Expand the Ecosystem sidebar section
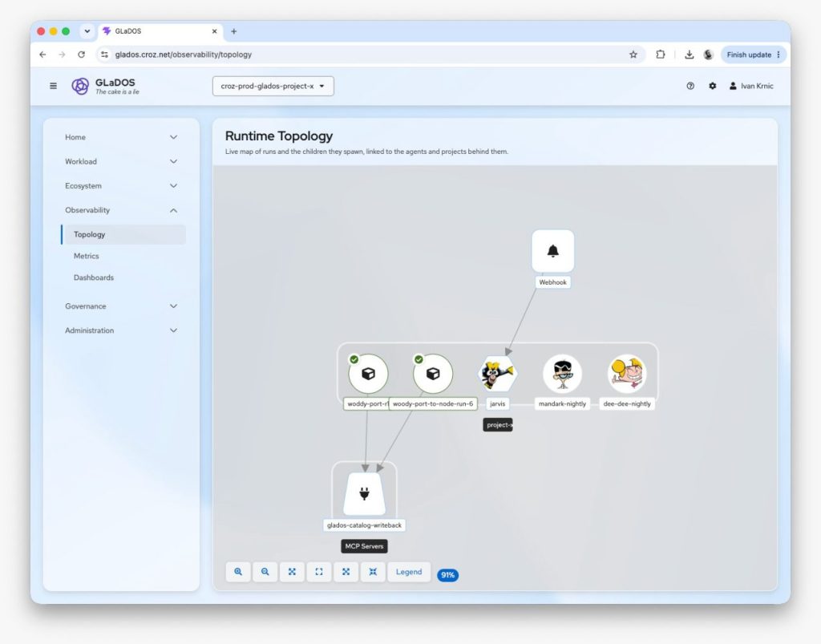This screenshot has height=644, width=821. coord(121,186)
